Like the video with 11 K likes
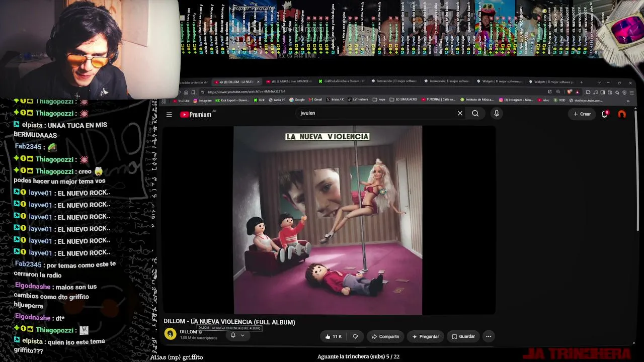The image size is (644, 362). point(333,336)
